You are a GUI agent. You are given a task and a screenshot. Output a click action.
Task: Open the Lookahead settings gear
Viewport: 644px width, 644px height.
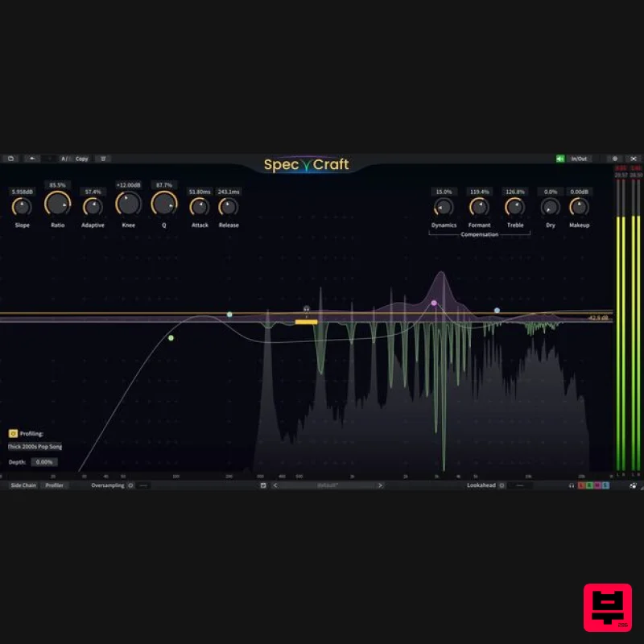(501, 485)
